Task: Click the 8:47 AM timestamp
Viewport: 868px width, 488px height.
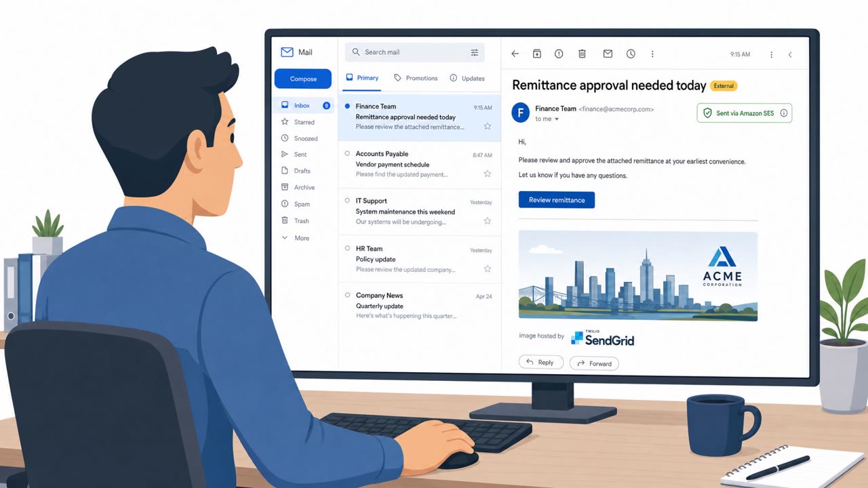Action: click(482, 155)
